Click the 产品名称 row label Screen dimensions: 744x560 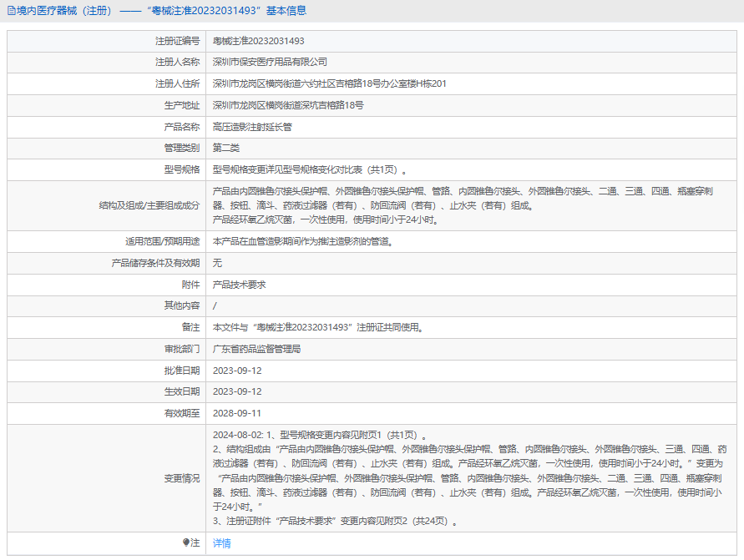point(182,127)
